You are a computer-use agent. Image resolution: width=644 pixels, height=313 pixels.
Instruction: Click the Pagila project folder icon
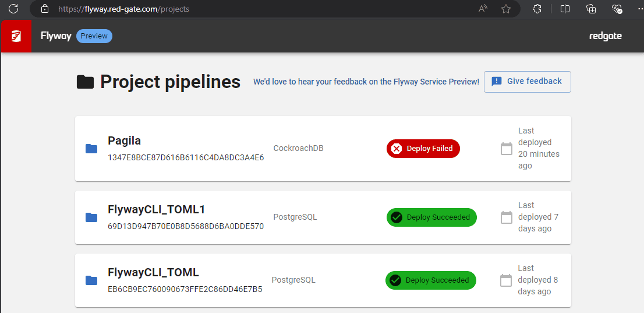pyautogui.click(x=91, y=149)
